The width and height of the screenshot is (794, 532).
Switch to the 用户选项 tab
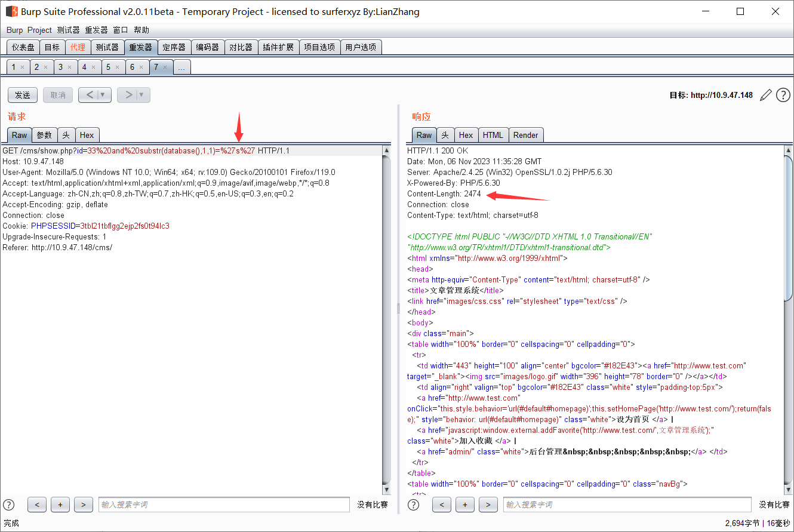pos(361,47)
